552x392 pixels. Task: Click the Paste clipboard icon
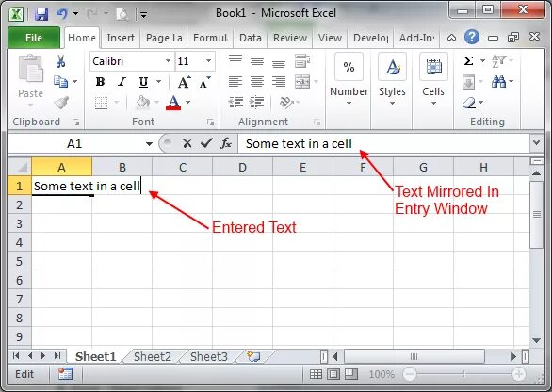coord(31,69)
